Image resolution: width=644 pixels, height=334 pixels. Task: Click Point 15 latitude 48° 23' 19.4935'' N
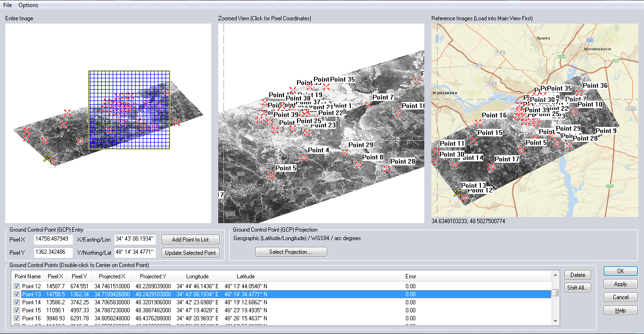tap(246, 310)
